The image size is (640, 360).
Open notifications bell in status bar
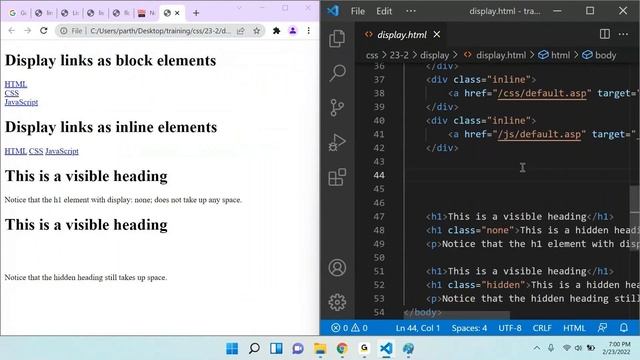[x=624, y=328]
